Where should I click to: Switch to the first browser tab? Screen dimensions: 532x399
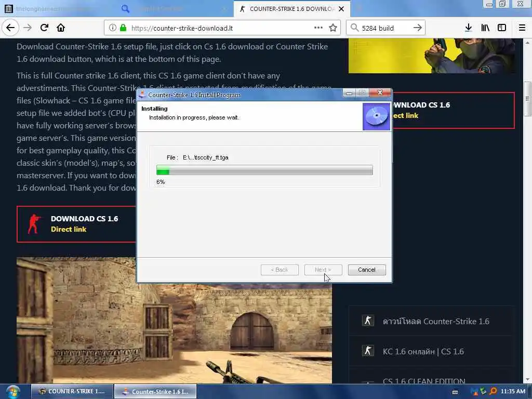[x=58, y=9]
